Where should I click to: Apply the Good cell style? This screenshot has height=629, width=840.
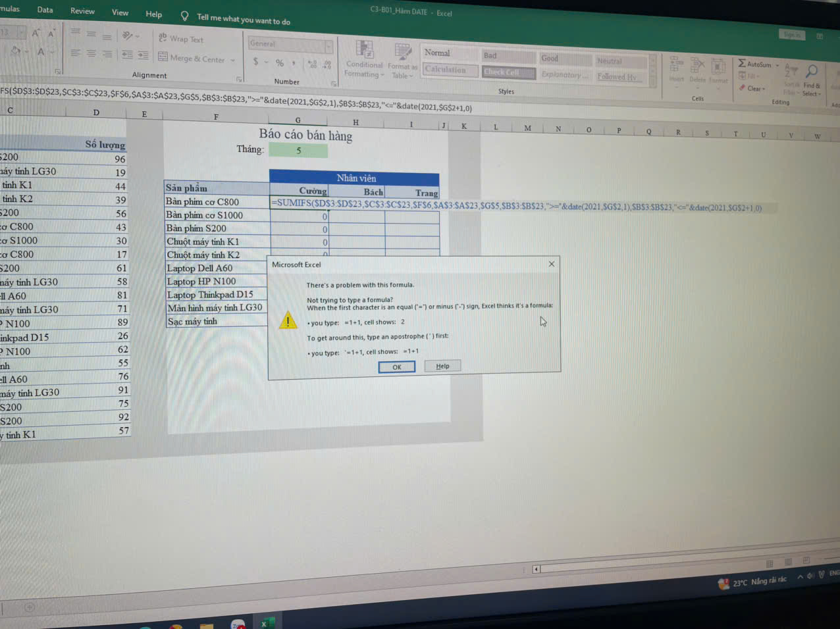[x=565, y=59]
